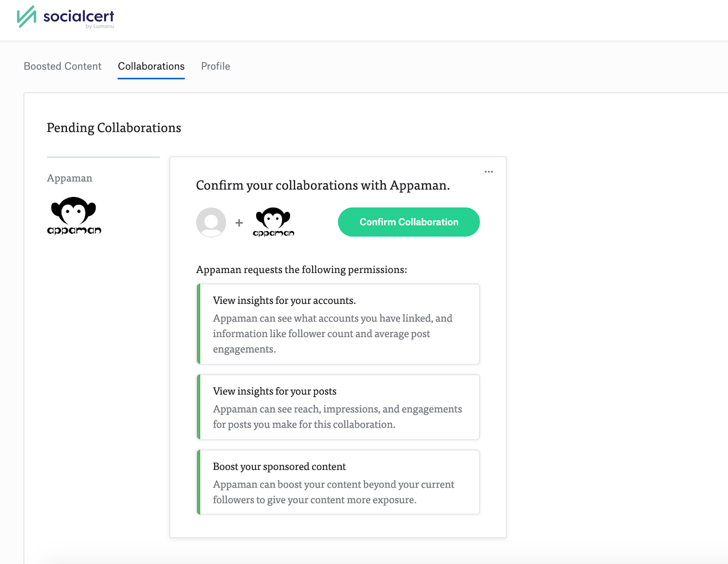Select Appaman in the pending list

(70, 178)
